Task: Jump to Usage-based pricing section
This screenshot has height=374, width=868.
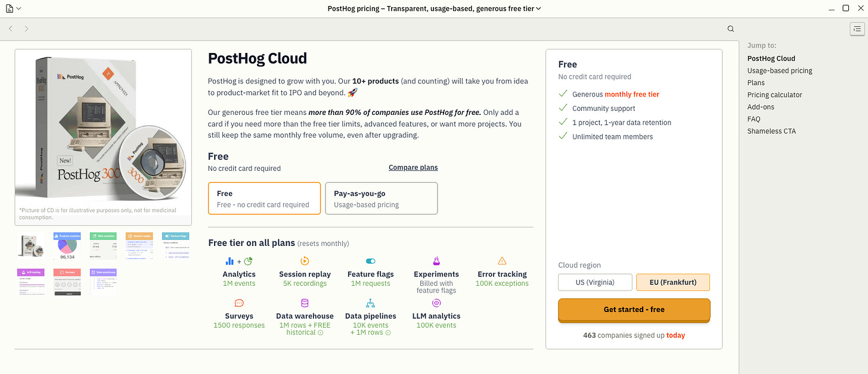Action: pos(780,70)
